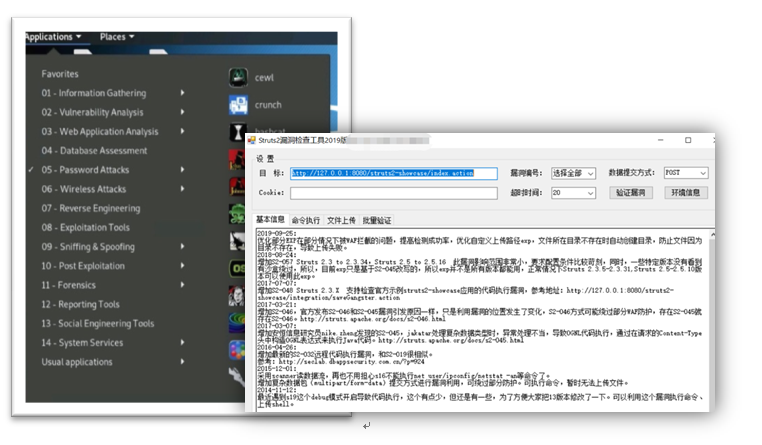The width and height of the screenshot is (762, 445).
Task: Open 12 - Reporting Tools category
Action: [x=80, y=304]
